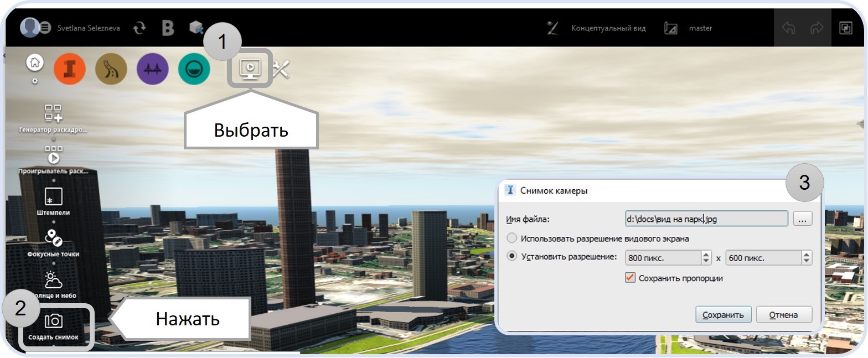Click the file name input field
This screenshot has height=358, width=868.
point(706,219)
